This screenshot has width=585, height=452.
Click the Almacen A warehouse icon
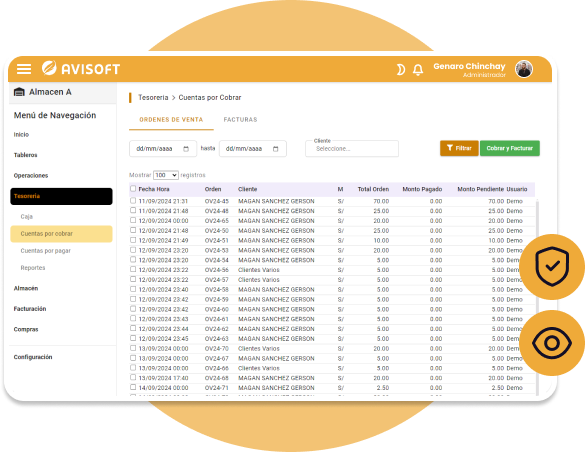pos(19,92)
